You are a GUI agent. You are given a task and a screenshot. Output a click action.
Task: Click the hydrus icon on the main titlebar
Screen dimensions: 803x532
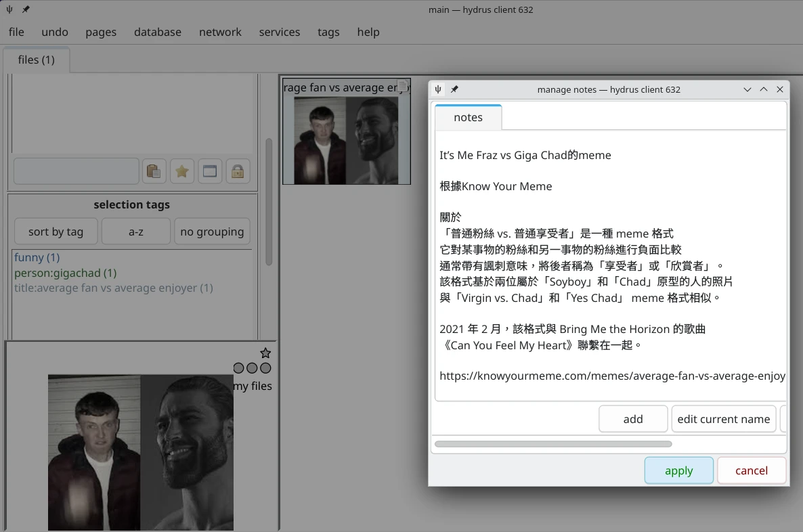point(9,9)
